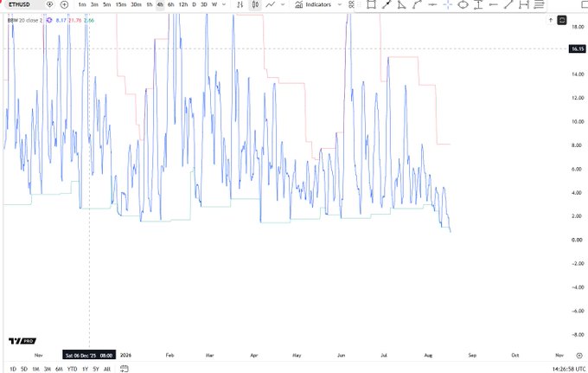Switch to the line chart style
This screenshot has height=373, width=588.
point(271,4)
